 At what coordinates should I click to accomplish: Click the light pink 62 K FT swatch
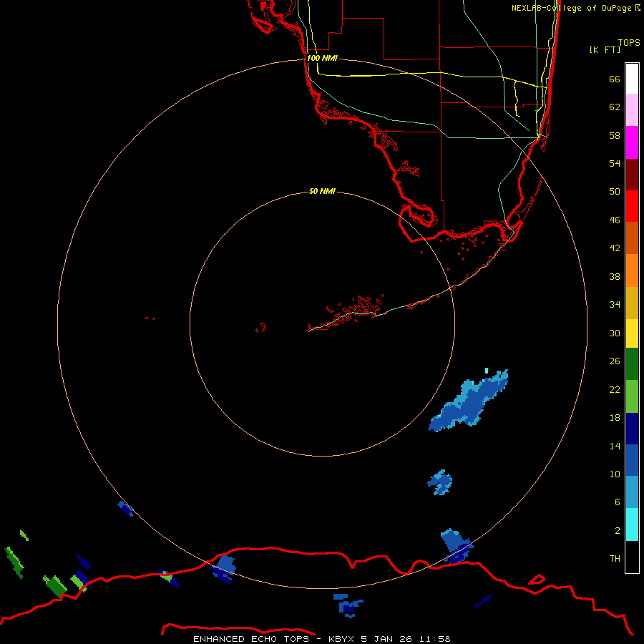pyautogui.click(x=632, y=109)
